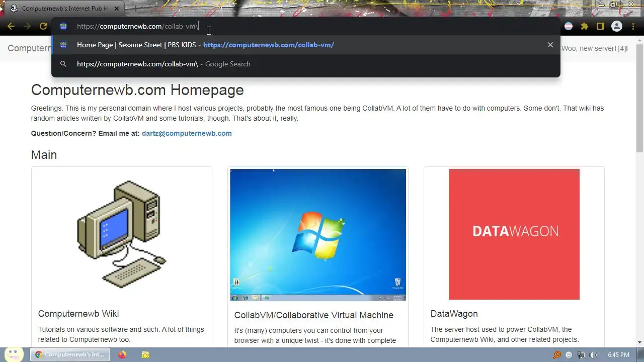Open the 6:45 PM taskbar clock
The width and height of the screenshot is (644, 362).
pyautogui.click(x=618, y=354)
